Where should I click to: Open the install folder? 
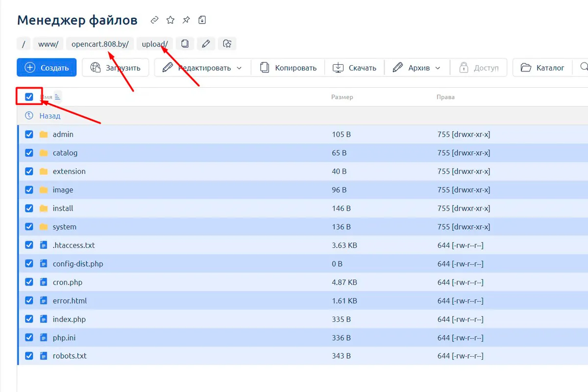pos(63,208)
